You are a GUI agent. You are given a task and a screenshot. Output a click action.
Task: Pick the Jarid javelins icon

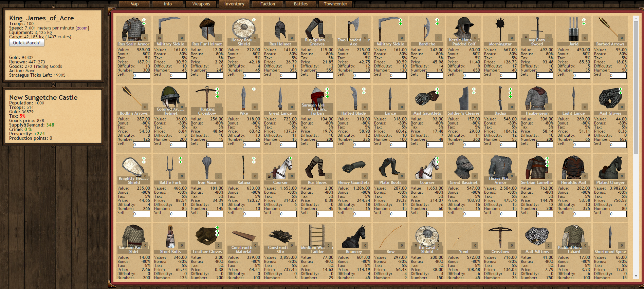(x=574, y=29)
